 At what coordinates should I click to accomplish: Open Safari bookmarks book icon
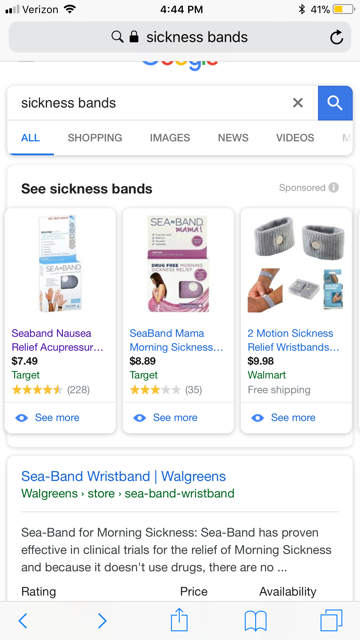click(256, 621)
